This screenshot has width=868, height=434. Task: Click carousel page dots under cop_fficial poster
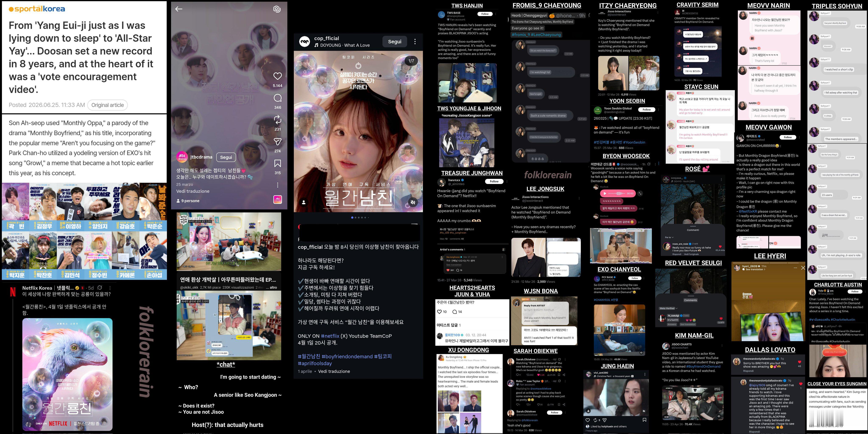coord(360,218)
